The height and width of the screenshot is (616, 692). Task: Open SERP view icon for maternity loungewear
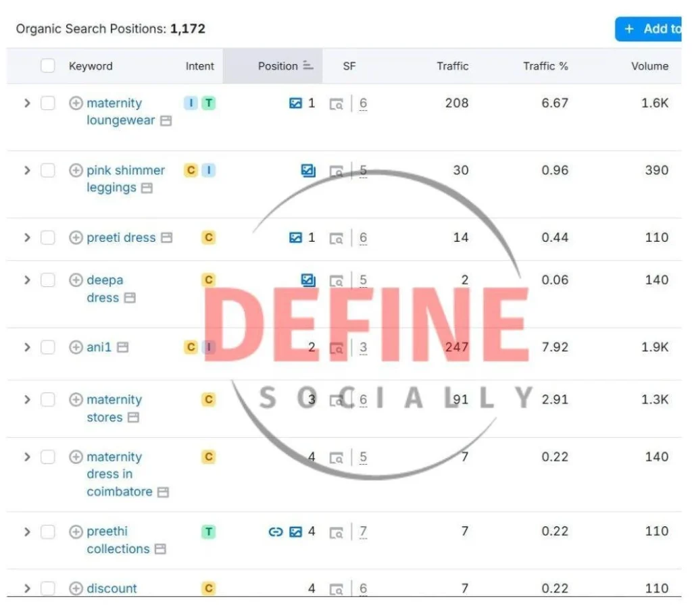[x=336, y=104]
